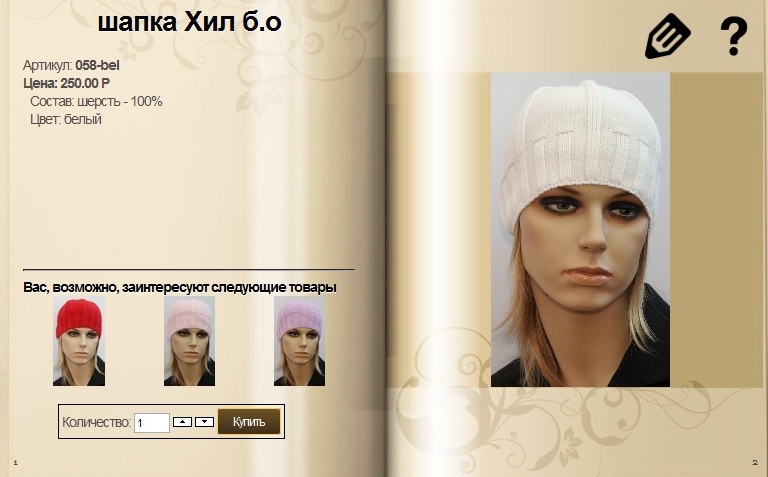Click the article number 058-bel

[x=97, y=66]
